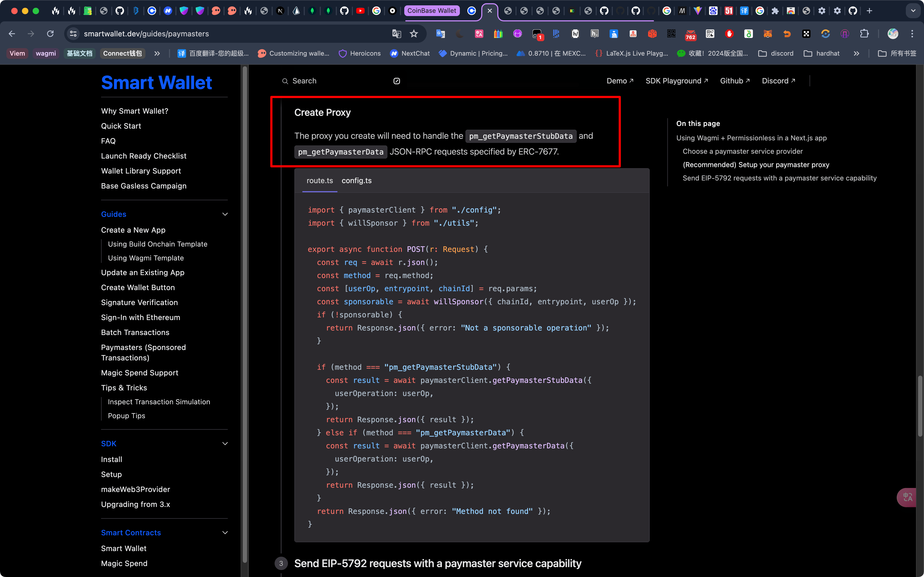Open the red stop-hand blocker extension
This screenshot has height=577, width=924.
(x=729, y=34)
